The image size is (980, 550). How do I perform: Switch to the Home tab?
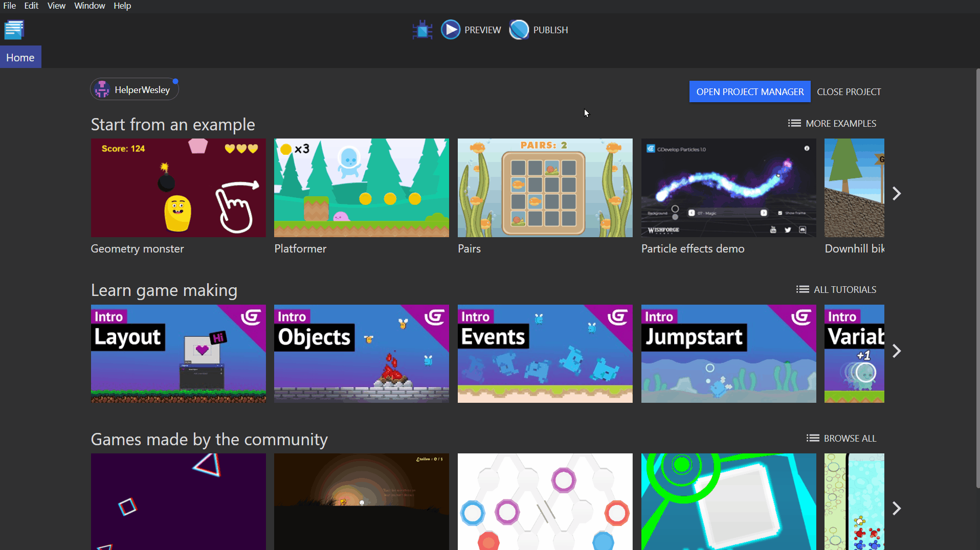pos(20,57)
